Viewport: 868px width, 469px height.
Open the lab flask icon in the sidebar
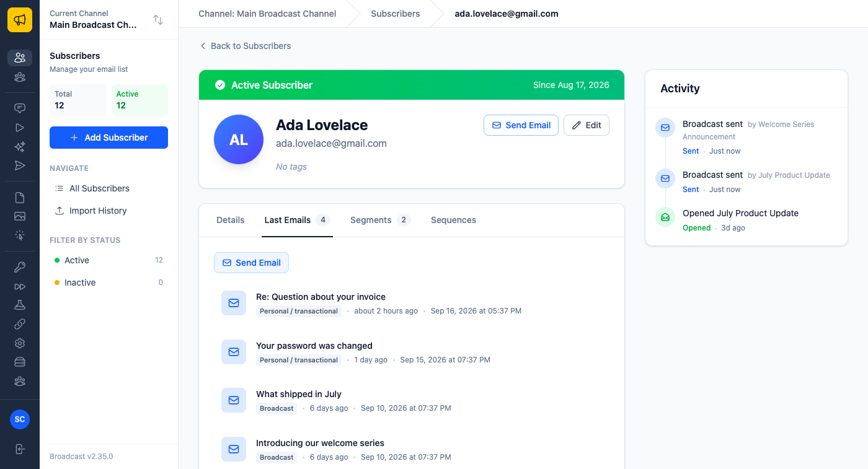pyautogui.click(x=20, y=305)
